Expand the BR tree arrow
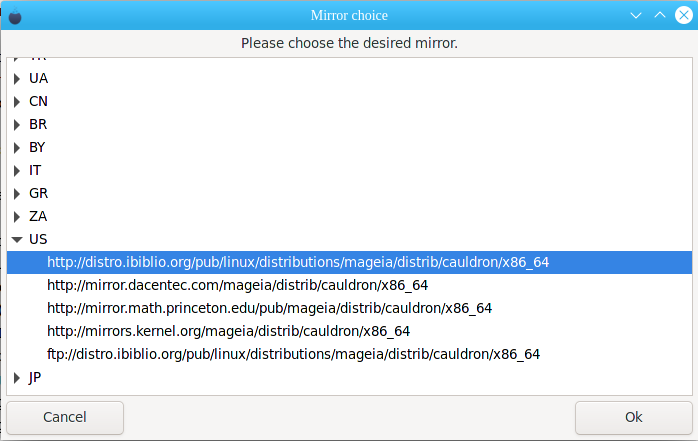The height and width of the screenshot is (441, 698). tap(17, 125)
